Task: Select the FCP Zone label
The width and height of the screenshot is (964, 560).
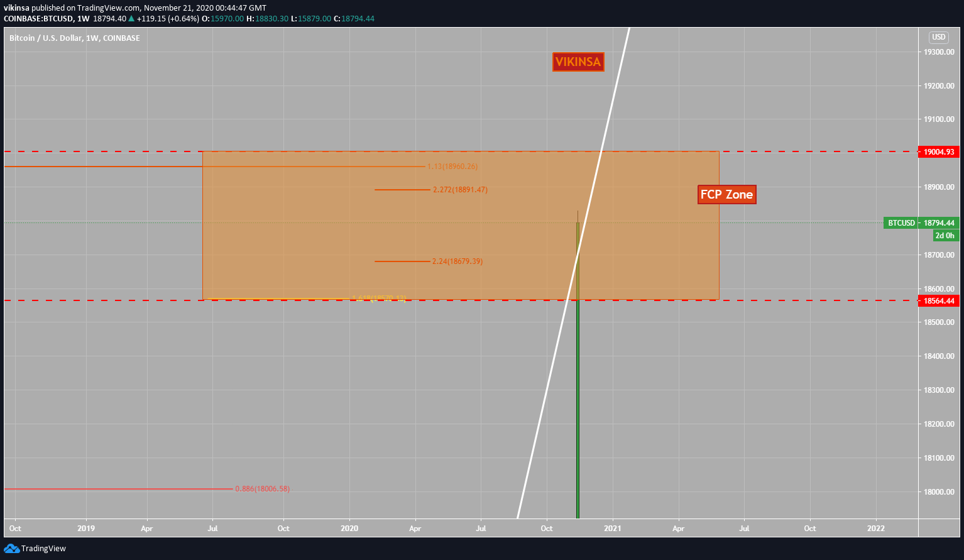Action: point(727,194)
